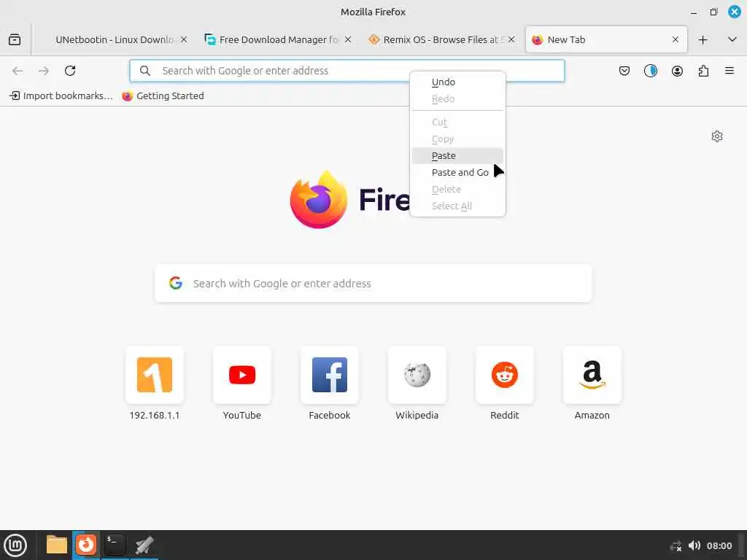Open the Getting Started bookmark
The height and width of the screenshot is (560, 747).
point(163,96)
